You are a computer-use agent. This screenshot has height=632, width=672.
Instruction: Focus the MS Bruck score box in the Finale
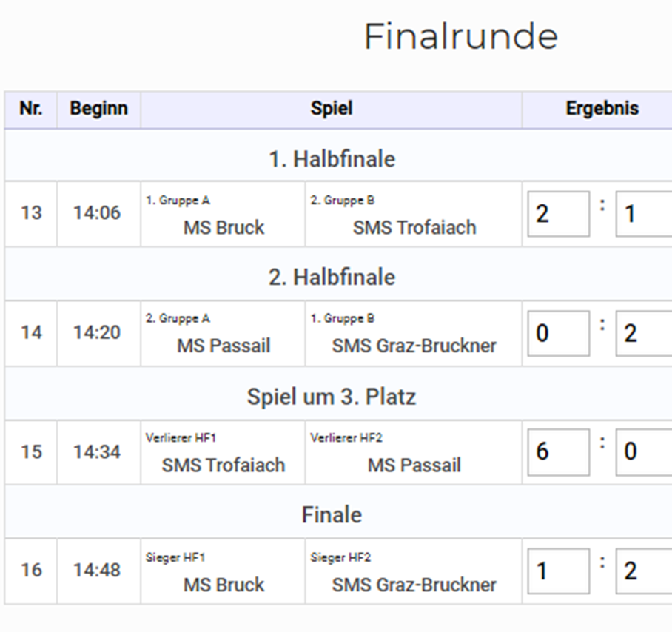coord(559,571)
